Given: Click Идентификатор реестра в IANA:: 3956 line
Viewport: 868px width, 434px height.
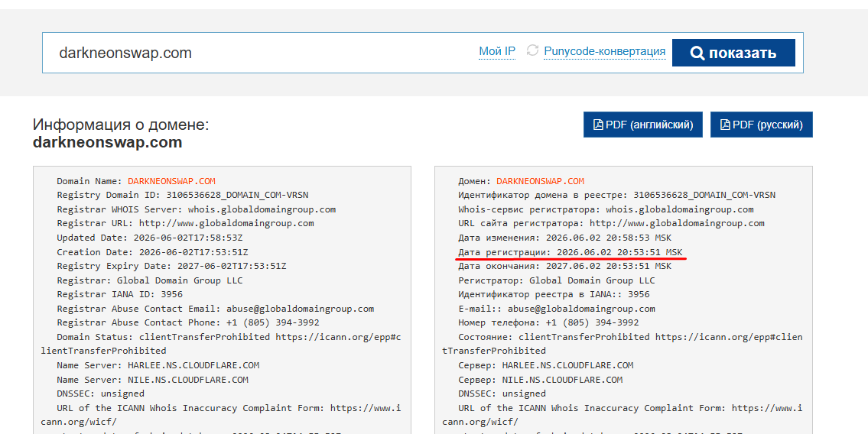Looking at the screenshot, I should (x=554, y=294).
